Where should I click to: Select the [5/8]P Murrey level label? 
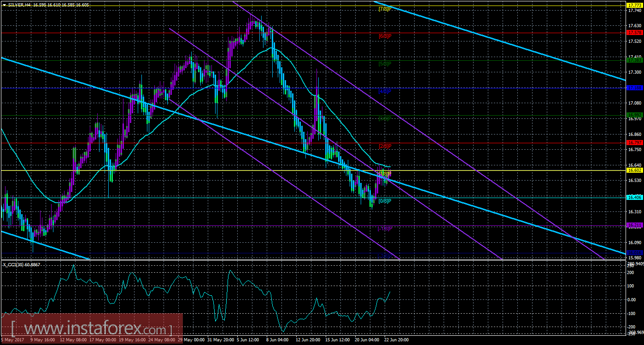click(385, 64)
